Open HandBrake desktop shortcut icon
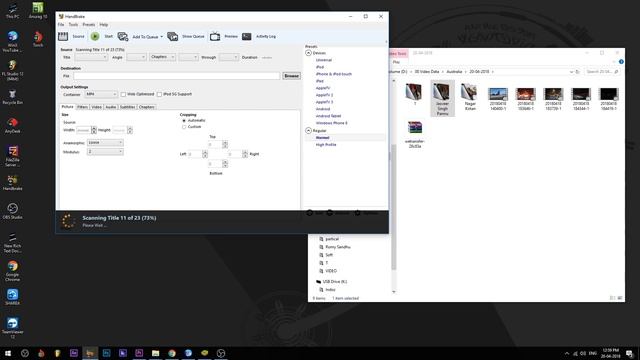Screen dimensions: 640x360 [x=13, y=183]
